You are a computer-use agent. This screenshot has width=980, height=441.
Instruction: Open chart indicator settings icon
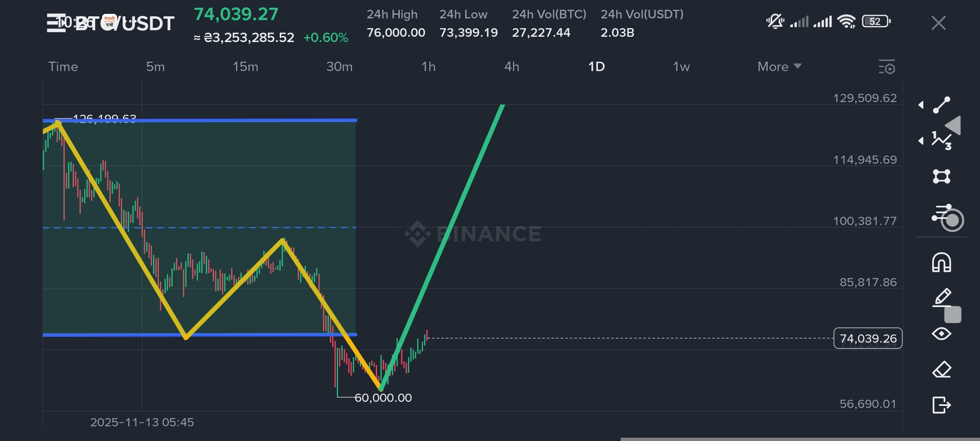887,67
